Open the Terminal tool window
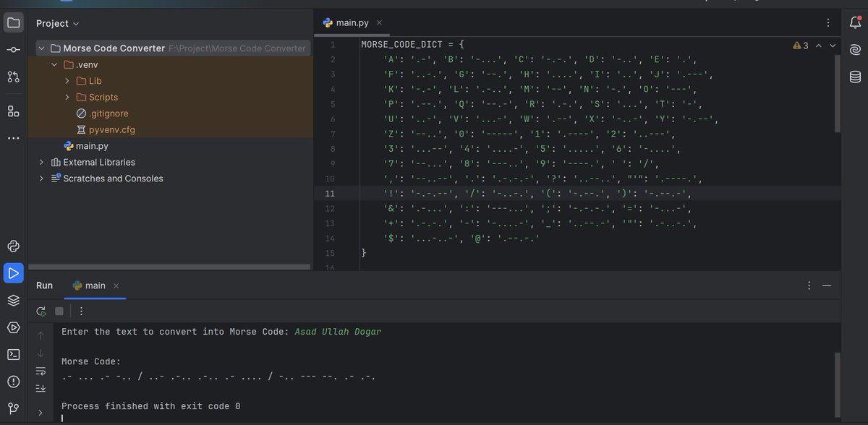 (x=13, y=354)
